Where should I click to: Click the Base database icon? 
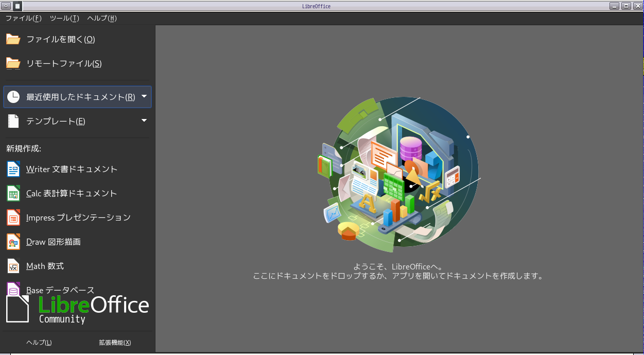pos(13,289)
